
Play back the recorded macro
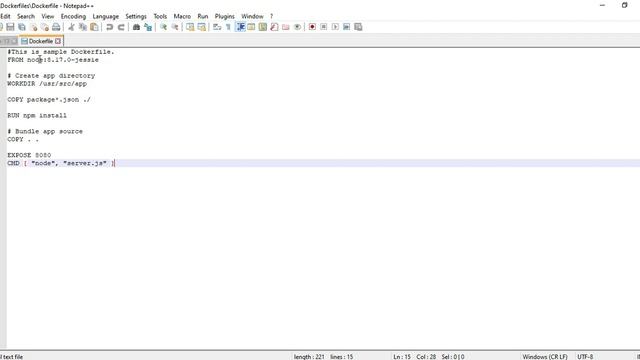[x=335, y=27]
